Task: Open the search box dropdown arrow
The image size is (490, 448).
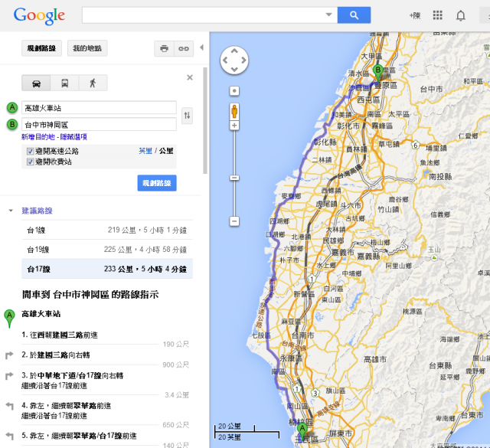Action: (x=328, y=15)
